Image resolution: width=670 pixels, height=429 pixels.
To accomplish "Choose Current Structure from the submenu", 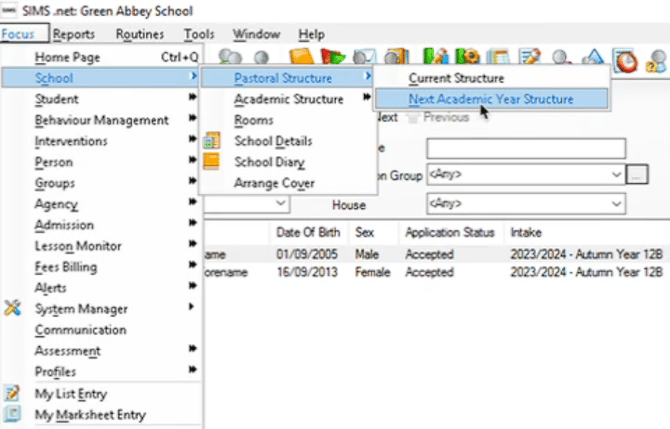I will [x=456, y=77].
